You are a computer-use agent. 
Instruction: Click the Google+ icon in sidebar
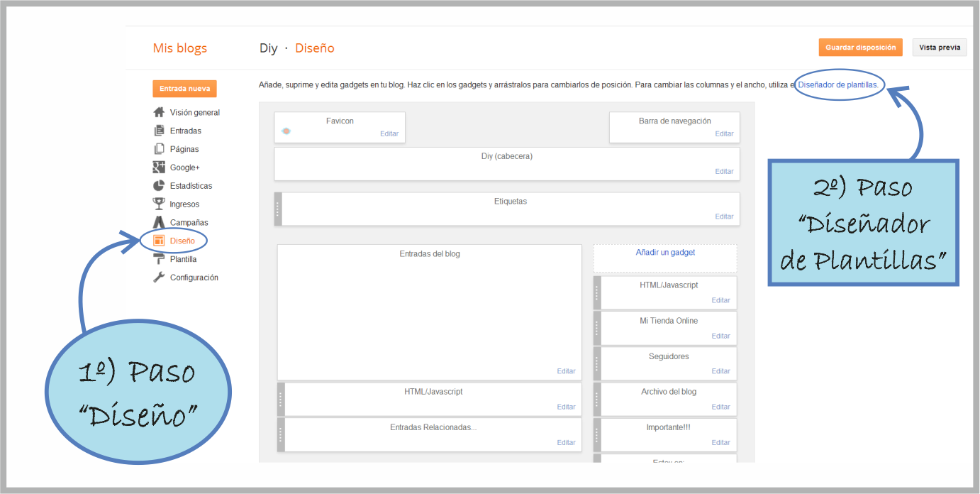point(159,168)
